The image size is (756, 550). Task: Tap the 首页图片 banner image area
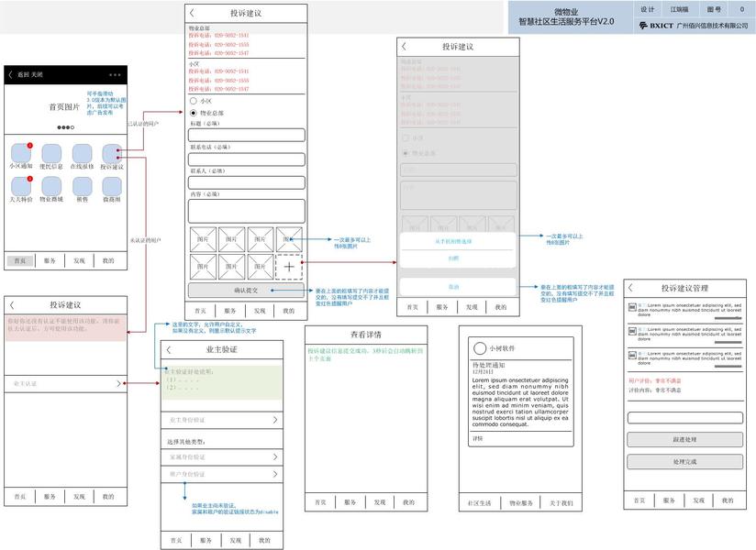tap(65, 109)
